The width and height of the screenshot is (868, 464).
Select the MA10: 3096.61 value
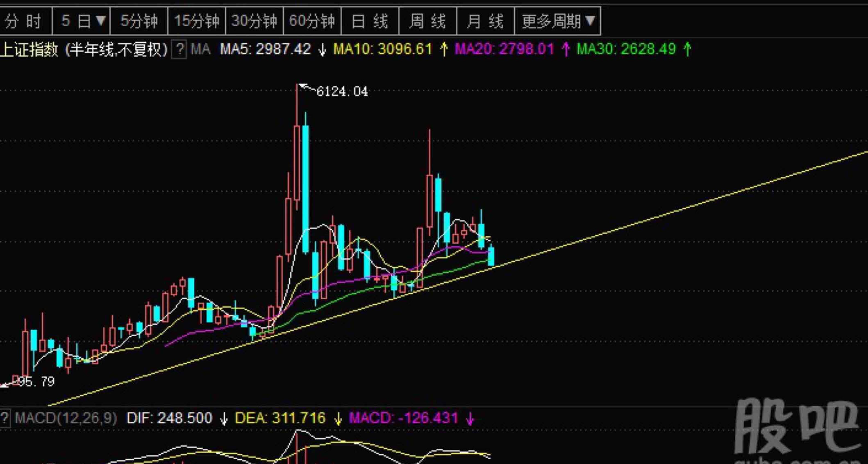pyautogui.click(x=382, y=49)
